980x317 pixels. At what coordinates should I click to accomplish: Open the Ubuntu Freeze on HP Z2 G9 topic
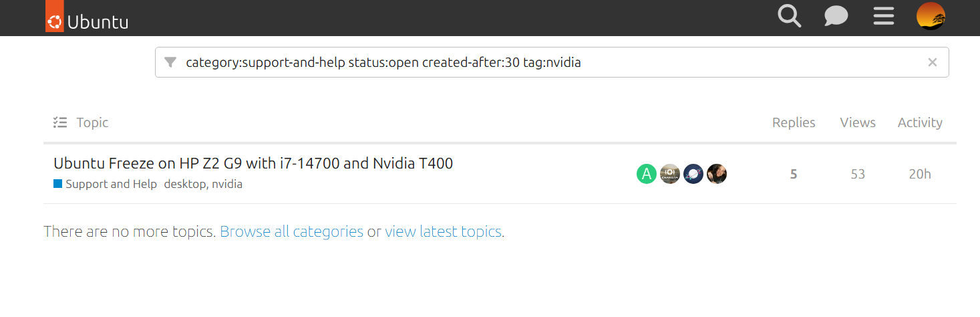253,163
